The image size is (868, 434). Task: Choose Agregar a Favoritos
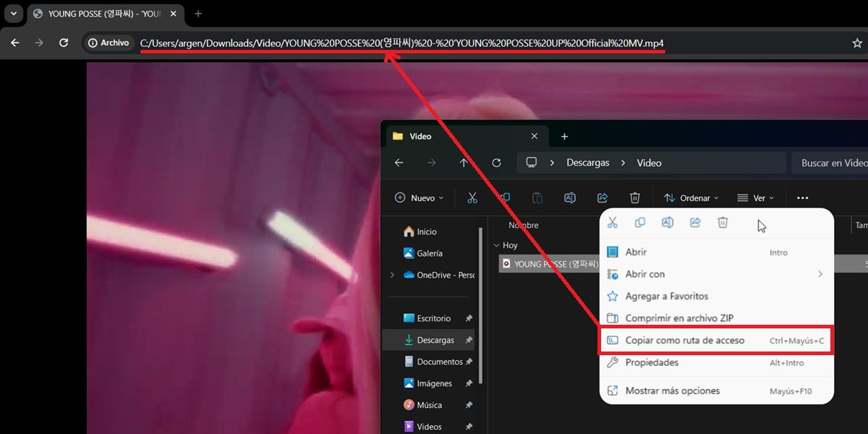[x=717, y=296]
